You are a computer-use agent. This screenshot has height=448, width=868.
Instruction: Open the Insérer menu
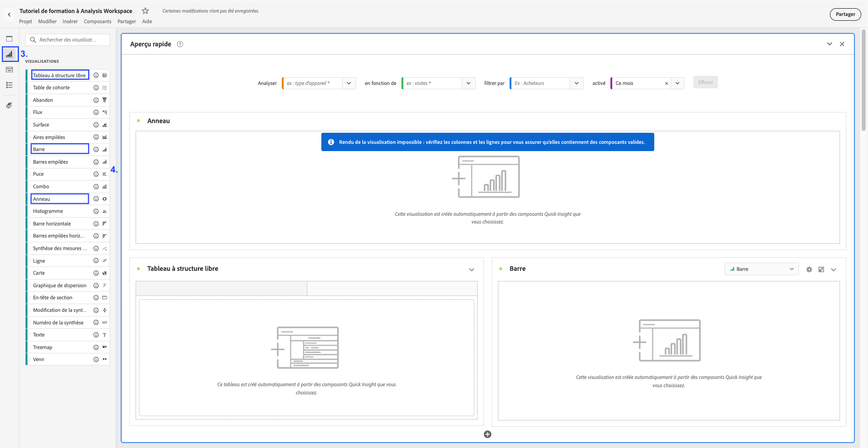point(70,21)
